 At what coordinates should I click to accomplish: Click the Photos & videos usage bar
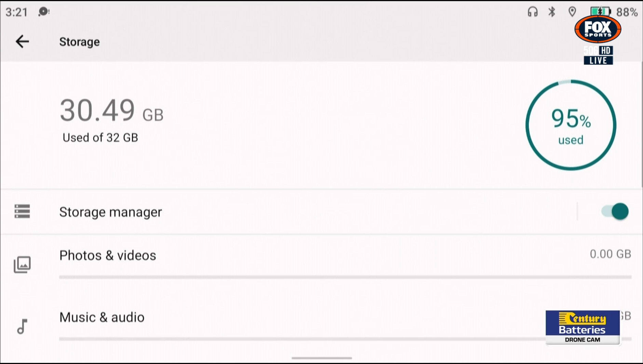[x=345, y=277]
